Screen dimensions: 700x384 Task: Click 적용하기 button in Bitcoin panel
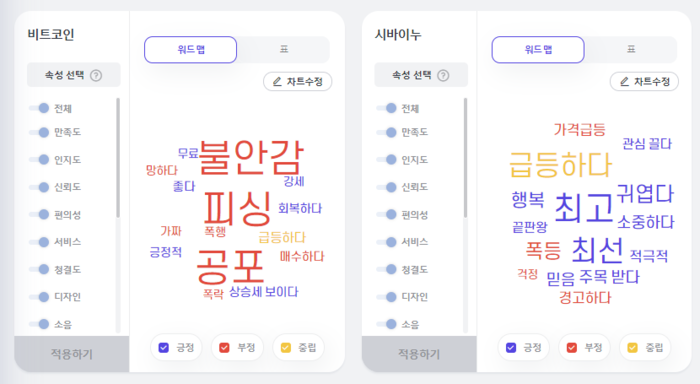(72, 354)
